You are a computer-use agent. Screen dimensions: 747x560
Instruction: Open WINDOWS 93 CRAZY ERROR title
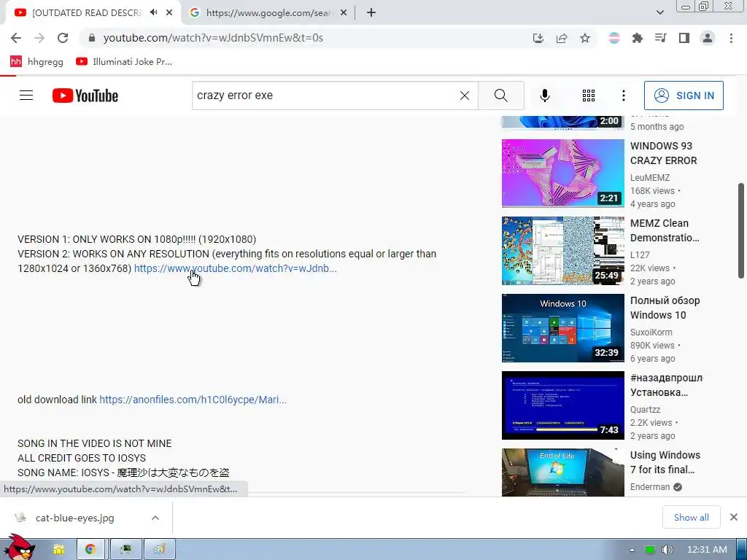click(663, 153)
